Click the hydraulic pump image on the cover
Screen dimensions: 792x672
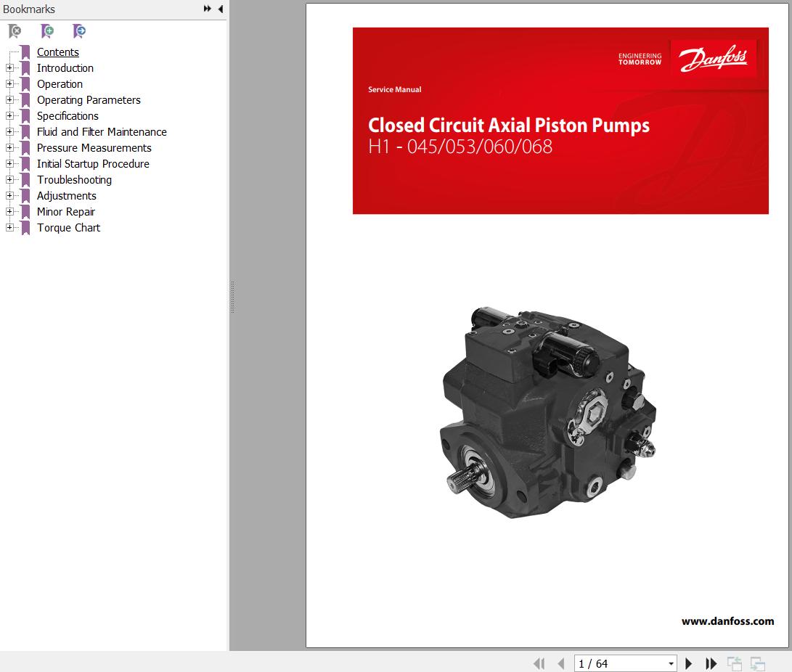coord(548,412)
